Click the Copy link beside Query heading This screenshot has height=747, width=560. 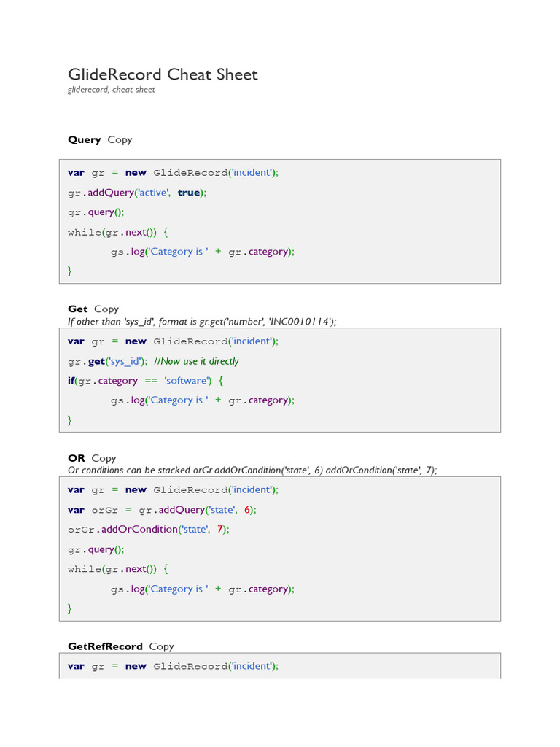pos(120,139)
